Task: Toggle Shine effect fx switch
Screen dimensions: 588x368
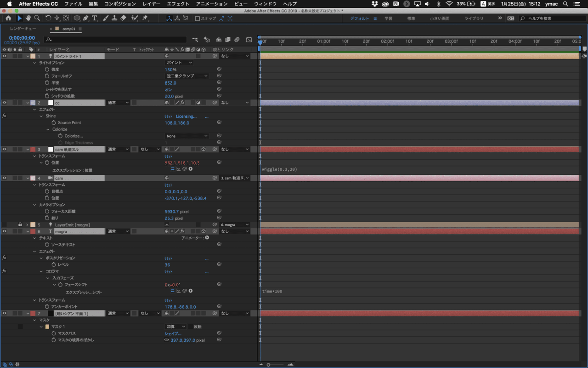Action: point(4,116)
